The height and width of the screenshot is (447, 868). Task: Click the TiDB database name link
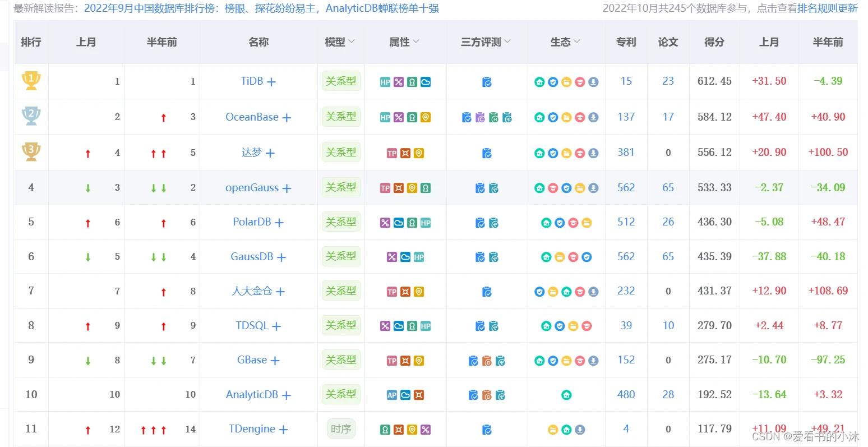[251, 81]
